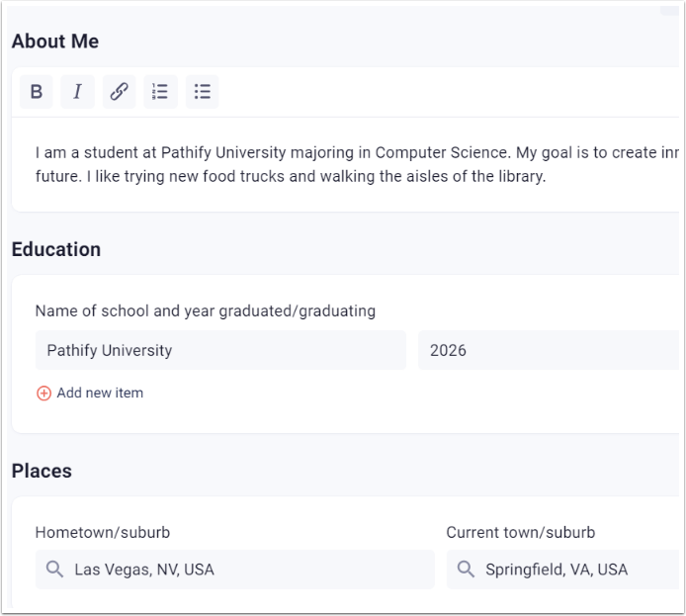Click the Hometown/suburb label
The height and width of the screenshot is (616, 686).
103,532
